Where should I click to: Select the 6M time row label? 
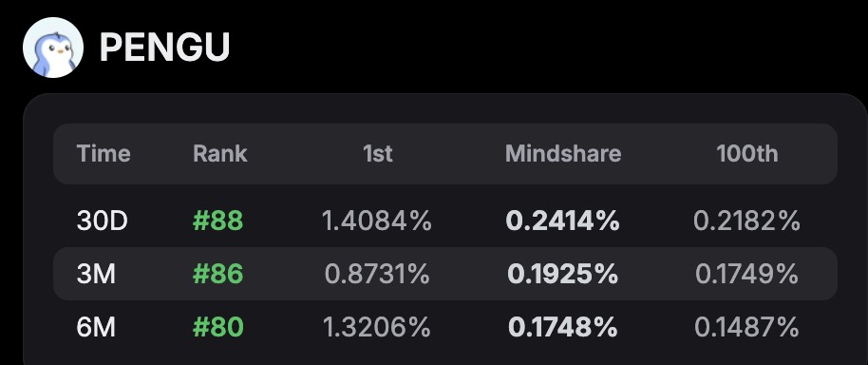point(96,327)
